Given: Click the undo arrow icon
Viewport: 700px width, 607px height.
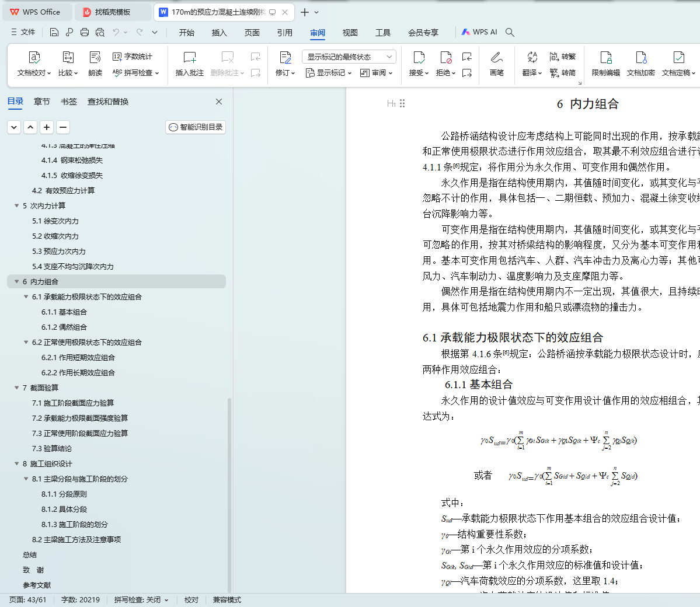Looking at the screenshot, I should (x=116, y=32).
